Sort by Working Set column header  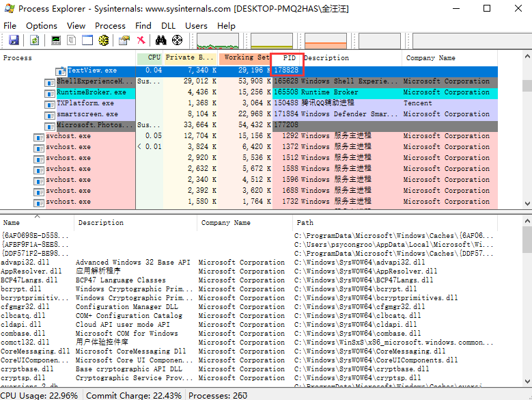click(x=244, y=57)
